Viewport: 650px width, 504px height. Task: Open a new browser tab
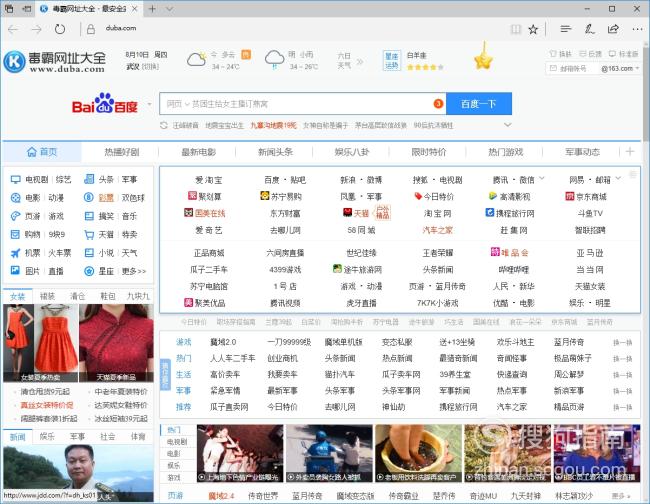click(x=152, y=8)
